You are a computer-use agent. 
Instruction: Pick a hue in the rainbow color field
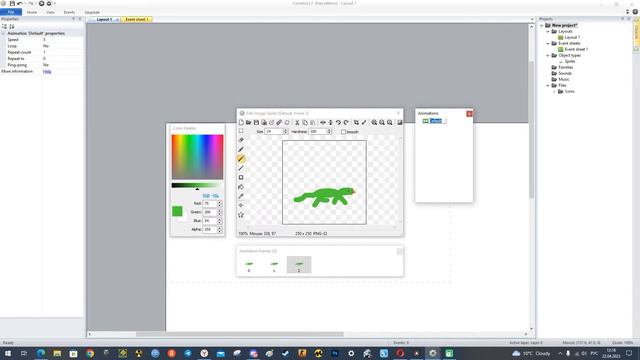pos(198,157)
